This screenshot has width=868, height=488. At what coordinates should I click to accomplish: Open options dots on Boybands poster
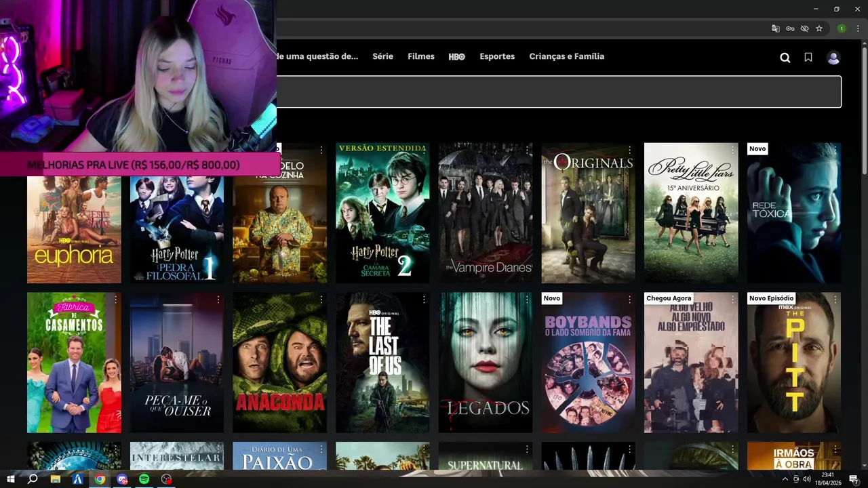click(x=629, y=300)
